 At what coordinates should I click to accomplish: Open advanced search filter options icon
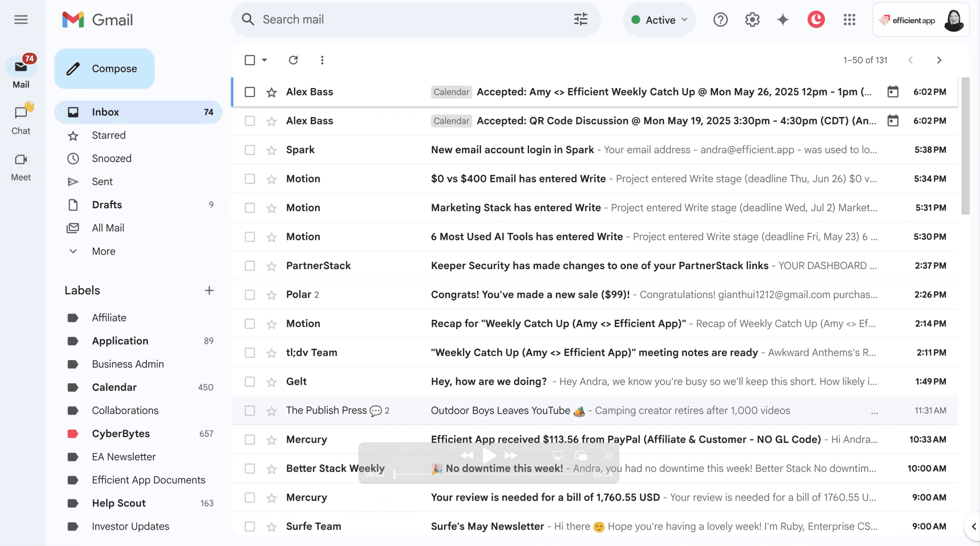click(579, 19)
